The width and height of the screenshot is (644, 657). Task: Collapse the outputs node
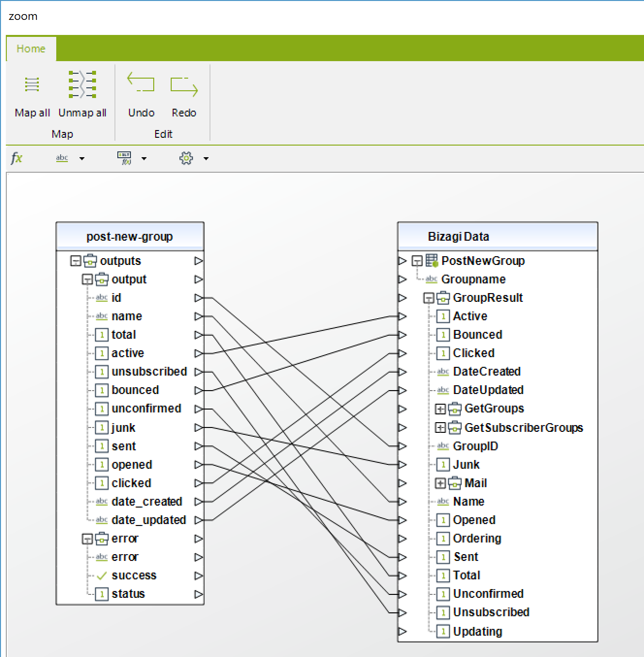[x=76, y=261]
